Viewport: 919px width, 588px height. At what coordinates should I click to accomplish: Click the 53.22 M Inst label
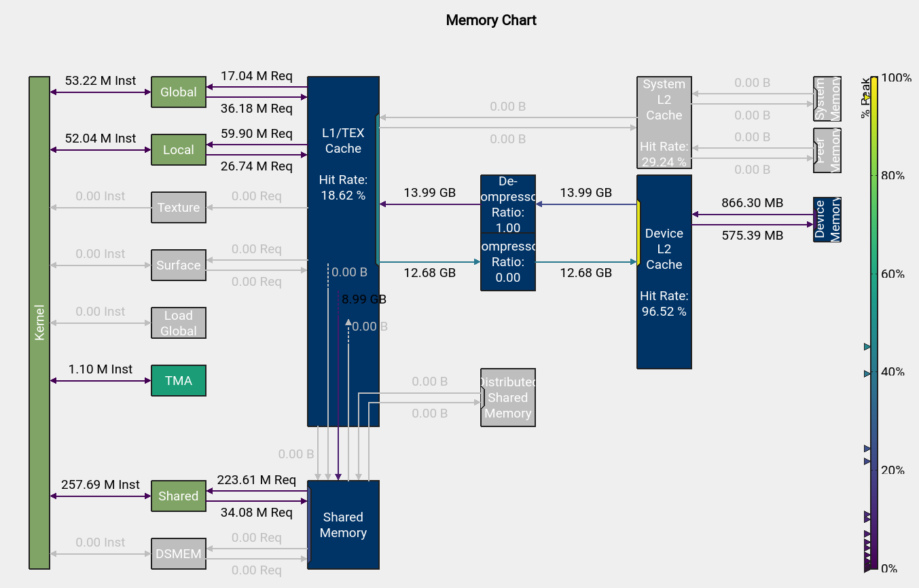tap(101, 81)
